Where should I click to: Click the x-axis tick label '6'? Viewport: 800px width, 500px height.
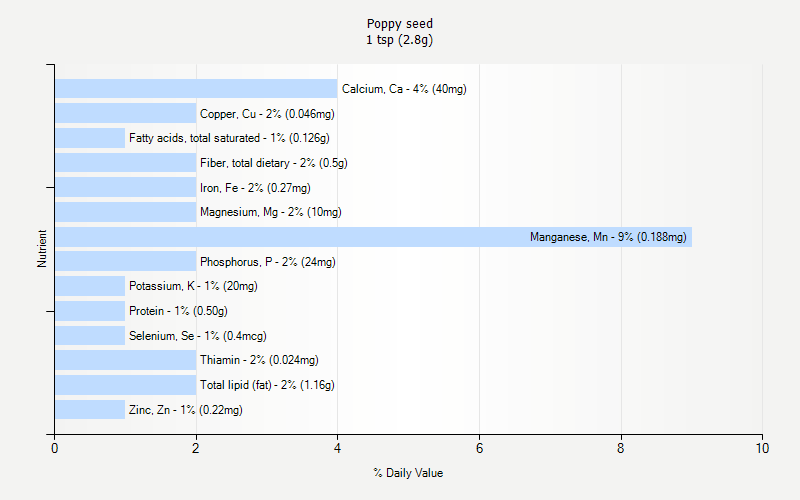click(x=480, y=448)
